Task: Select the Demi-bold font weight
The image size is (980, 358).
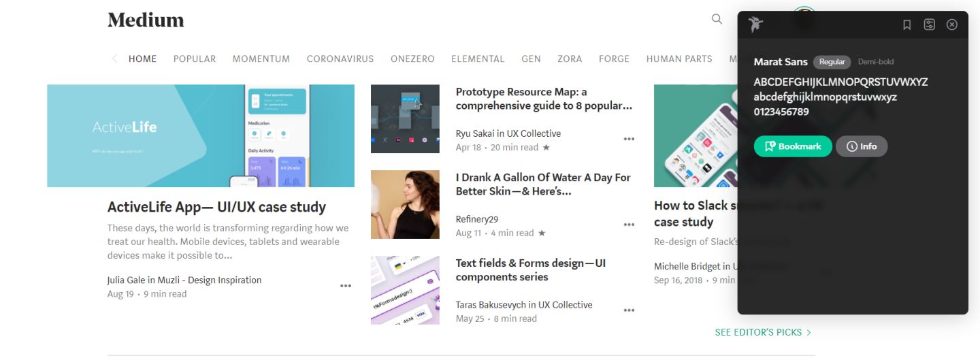Action: click(x=876, y=62)
